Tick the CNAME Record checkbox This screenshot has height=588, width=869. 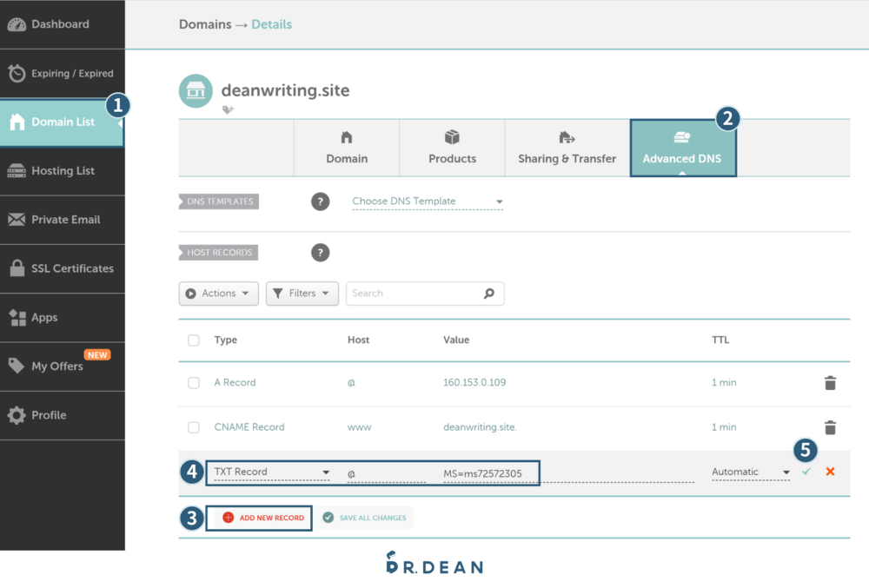point(194,427)
